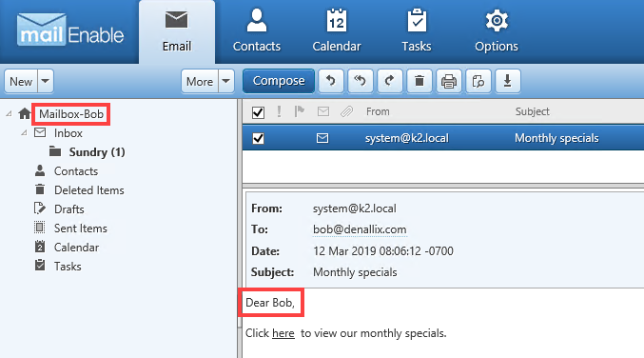
Task: Uncheck the Monthly specials message checkbox
Action: click(x=258, y=138)
